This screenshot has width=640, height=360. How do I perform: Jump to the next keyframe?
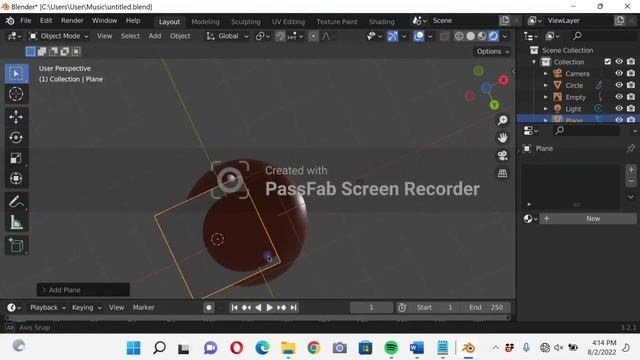(x=282, y=307)
